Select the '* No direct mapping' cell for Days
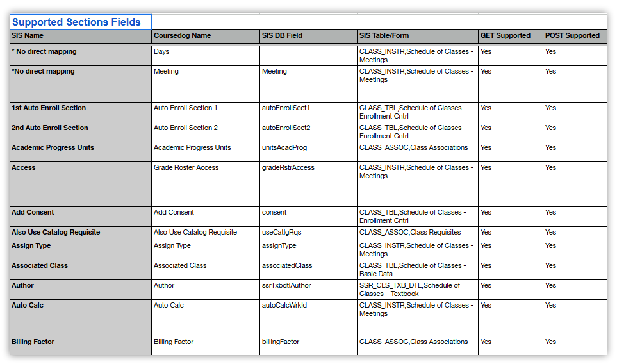617x364 pixels. click(80, 56)
